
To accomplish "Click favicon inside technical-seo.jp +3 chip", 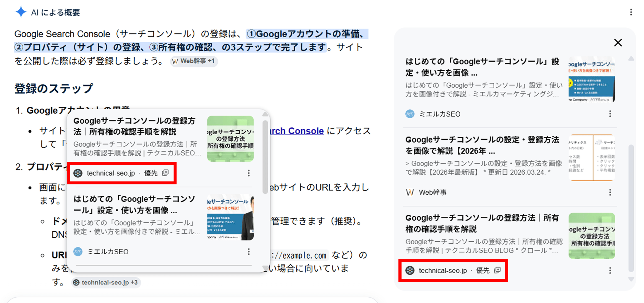I will click(76, 283).
